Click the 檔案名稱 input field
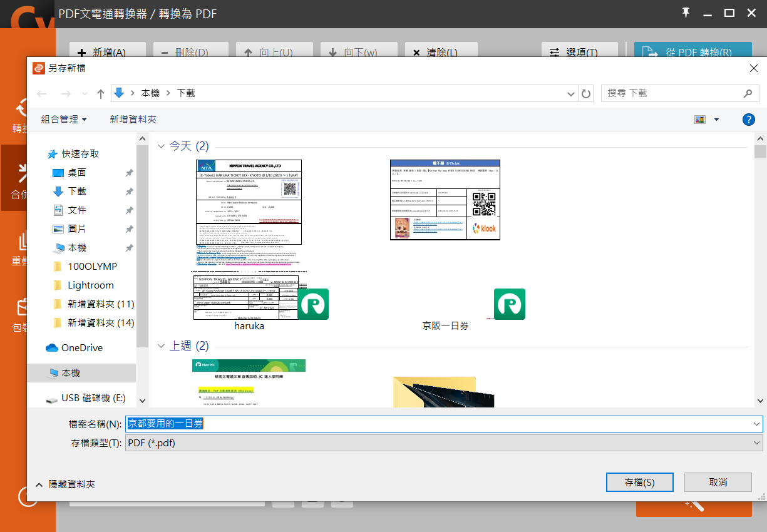Image resolution: width=767 pixels, height=532 pixels. [438, 424]
